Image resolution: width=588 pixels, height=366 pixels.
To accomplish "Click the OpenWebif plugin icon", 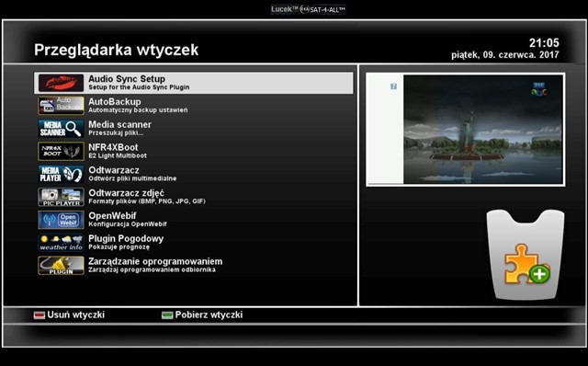I will coord(61,220).
